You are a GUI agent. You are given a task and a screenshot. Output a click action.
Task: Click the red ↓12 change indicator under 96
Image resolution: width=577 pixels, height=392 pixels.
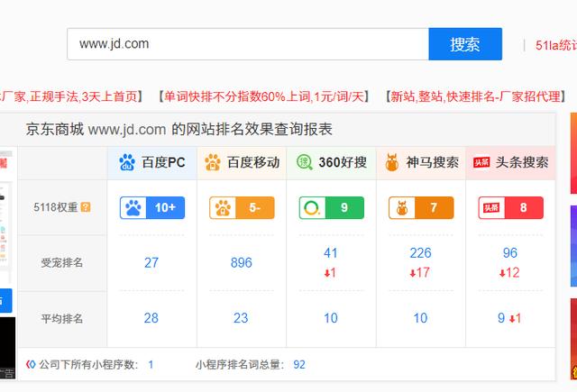point(509,273)
